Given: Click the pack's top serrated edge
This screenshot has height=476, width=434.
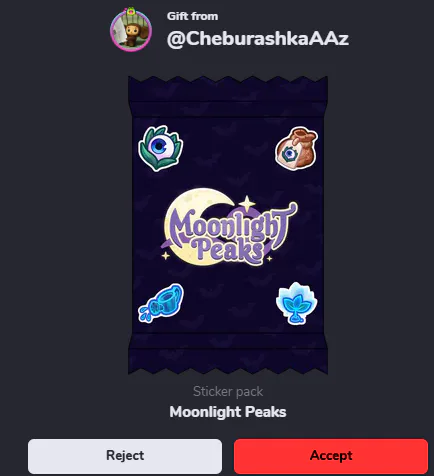Looking at the screenshot, I should (x=228, y=82).
